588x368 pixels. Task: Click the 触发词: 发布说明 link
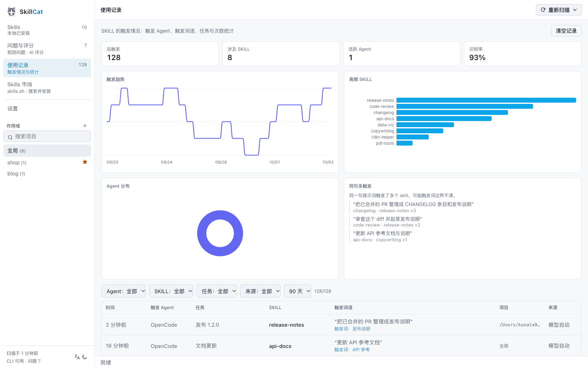352,329
